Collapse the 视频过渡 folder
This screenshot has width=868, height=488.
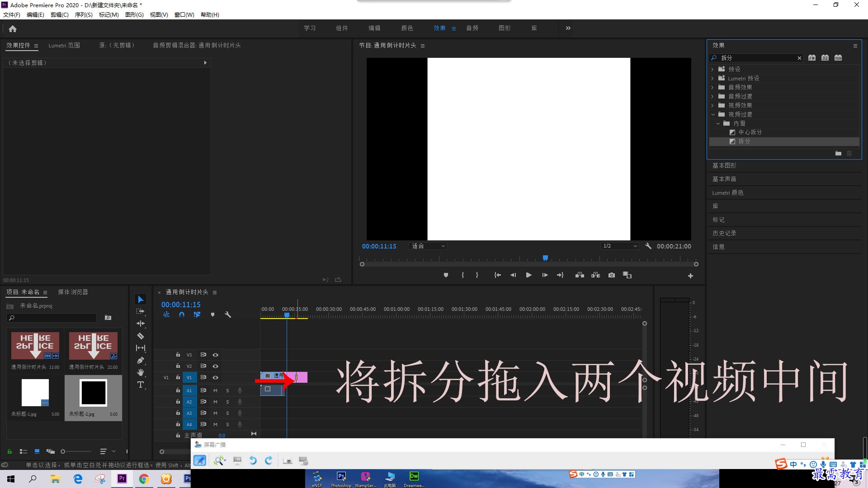pyautogui.click(x=713, y=114)
